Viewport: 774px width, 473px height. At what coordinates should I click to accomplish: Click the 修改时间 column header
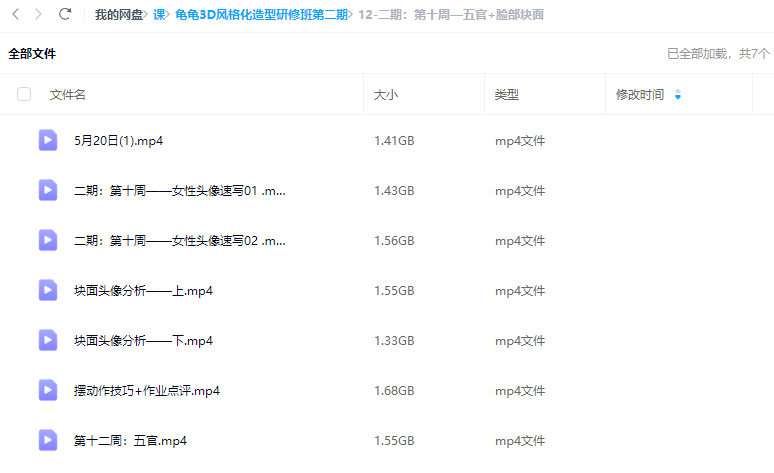tap(640, 95)
